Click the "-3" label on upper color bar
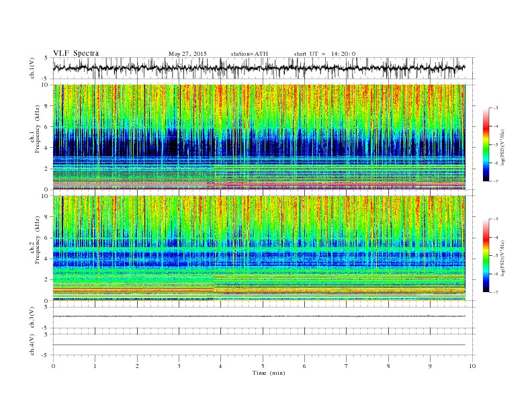Viewport: 532px width, 411px height. tap(495, 108)
